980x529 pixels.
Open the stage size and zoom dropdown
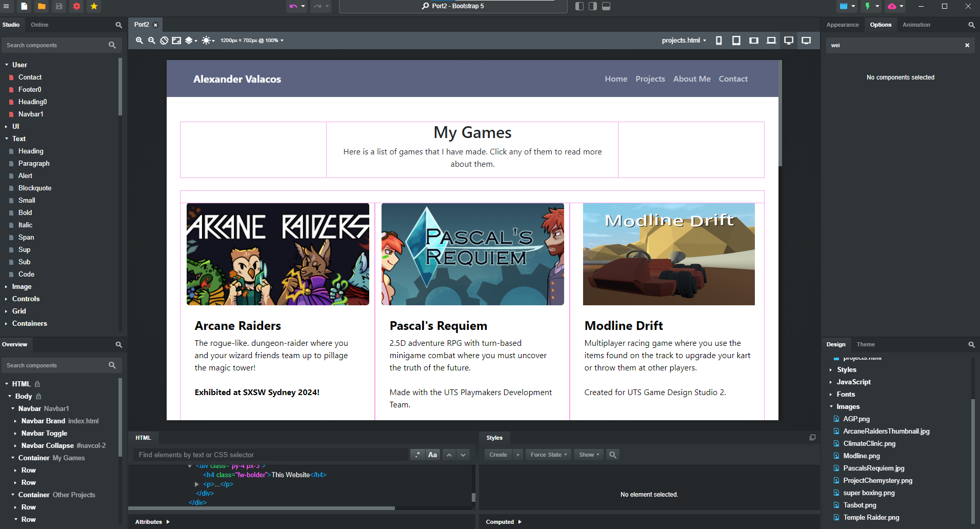(252, 41)
